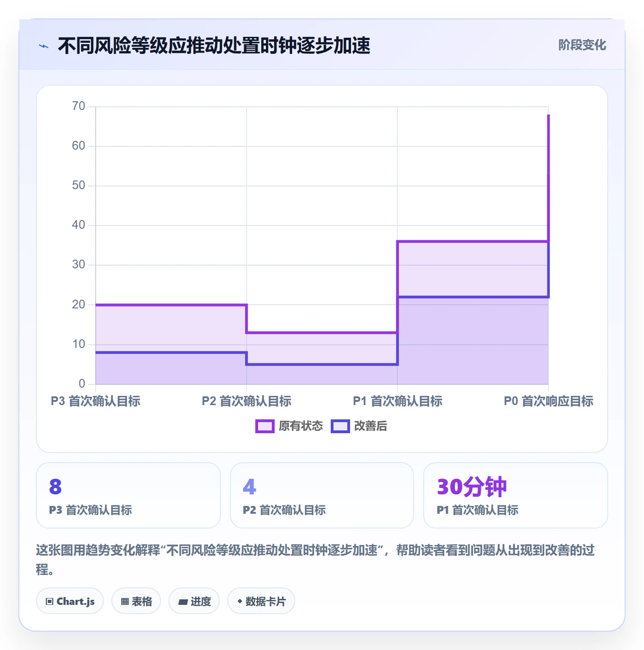This screenshot has height=650, width=644.
Task: Toggle the 改善后 legend swatch
Action: tap(340, 426)
